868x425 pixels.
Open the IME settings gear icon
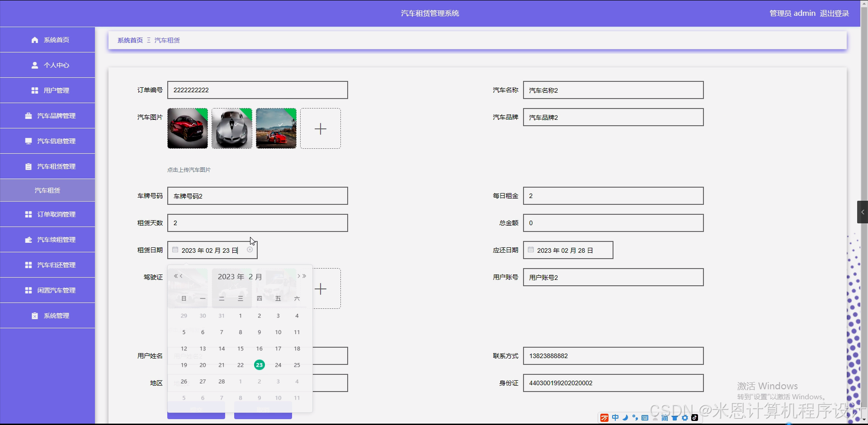click(x=685, y=418)
